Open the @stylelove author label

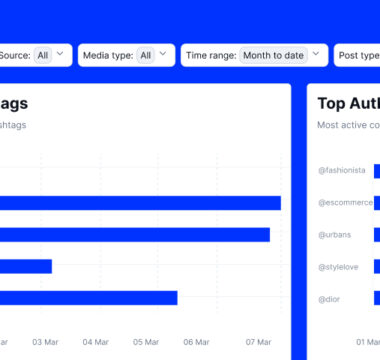[x=338, y=267]
